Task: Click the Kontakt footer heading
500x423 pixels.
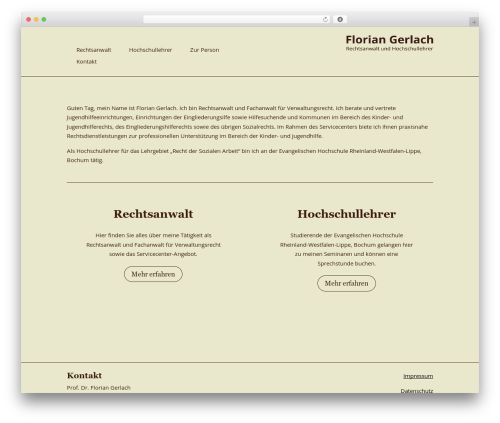Action: tap(84, 375)
